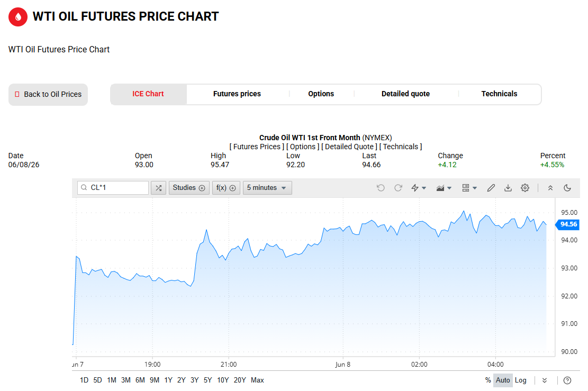Click the redo arrow icon in chart toolbar

coord(398,188)
